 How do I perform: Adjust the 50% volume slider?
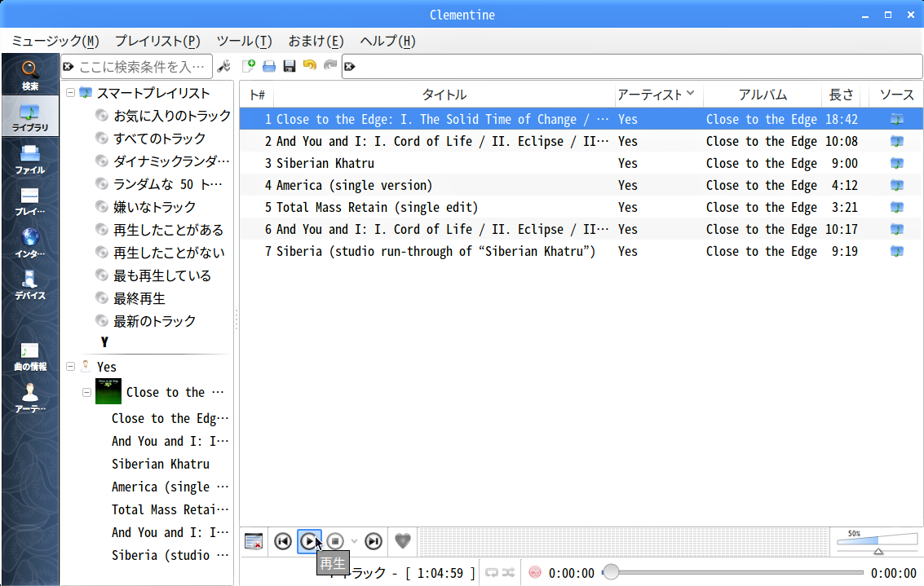point(878,541)
